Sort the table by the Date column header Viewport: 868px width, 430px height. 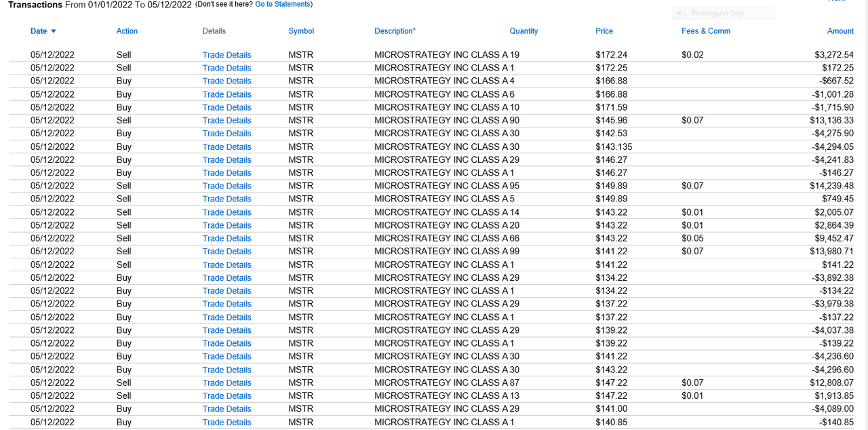click(39, 31)
